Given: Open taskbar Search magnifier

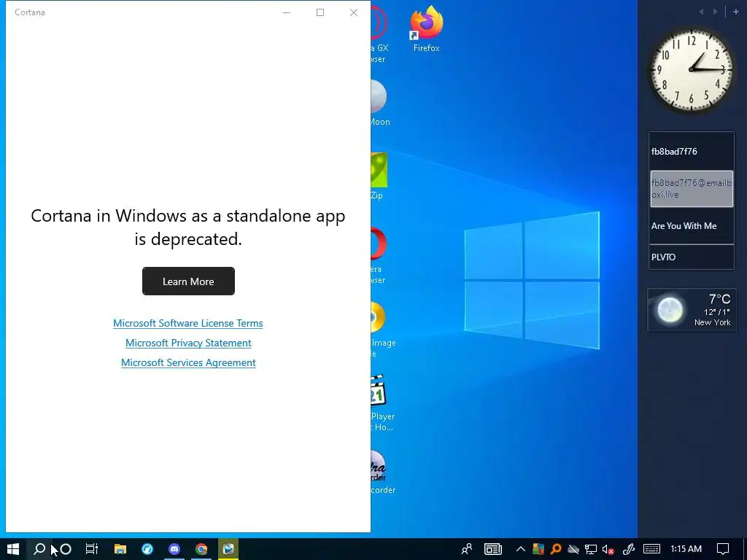Looking at the screenshot, I should click(x=39, y=549).
